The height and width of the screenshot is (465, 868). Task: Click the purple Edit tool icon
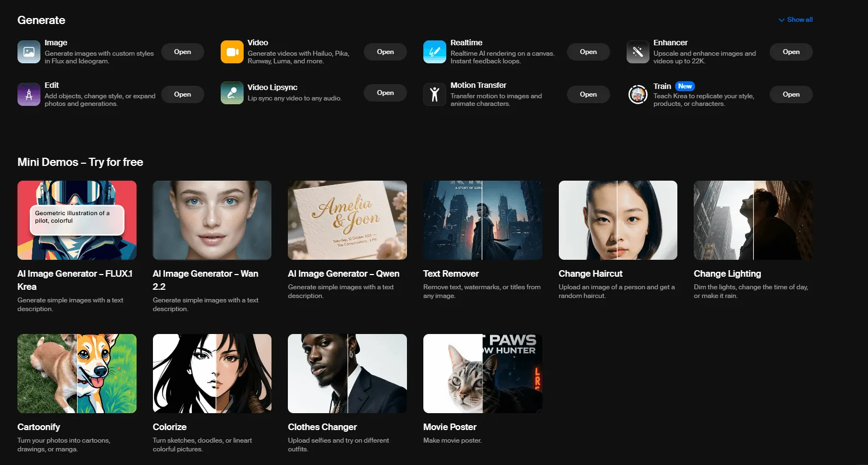29,94
